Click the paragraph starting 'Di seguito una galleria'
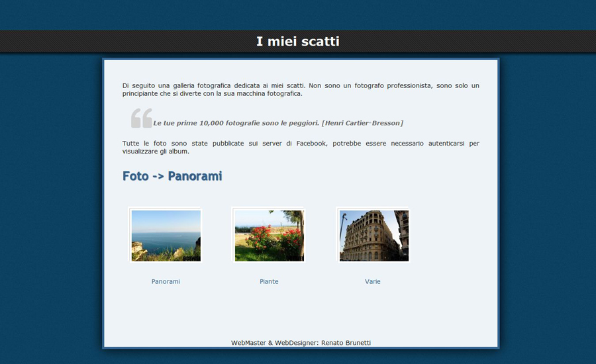This screenshot has width=596, height=364. pyautogui.click(x=301, y=89)
